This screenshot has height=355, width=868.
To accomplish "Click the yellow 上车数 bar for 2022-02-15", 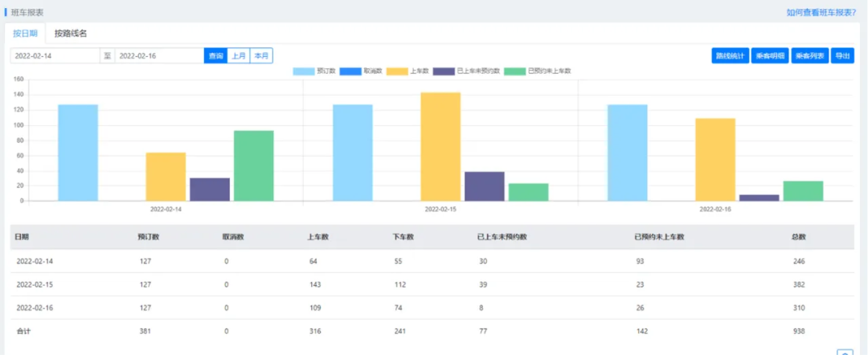I will (440, 146).
